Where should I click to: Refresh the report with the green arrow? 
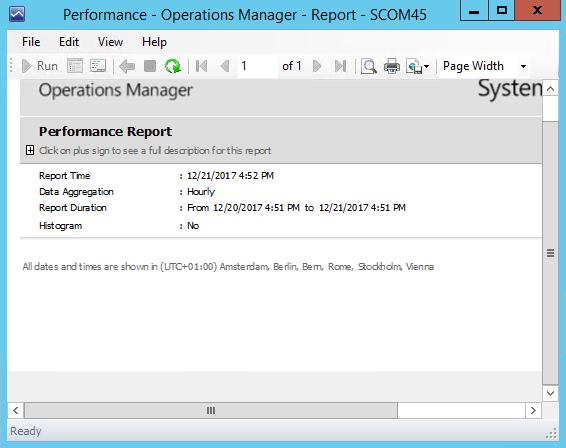[x=173, y=66]
